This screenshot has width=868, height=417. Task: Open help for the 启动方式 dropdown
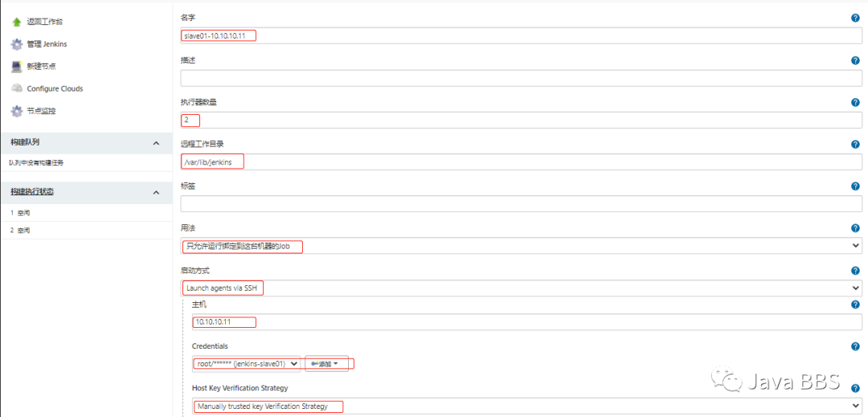pyautogui.click(x=855, y=271)
